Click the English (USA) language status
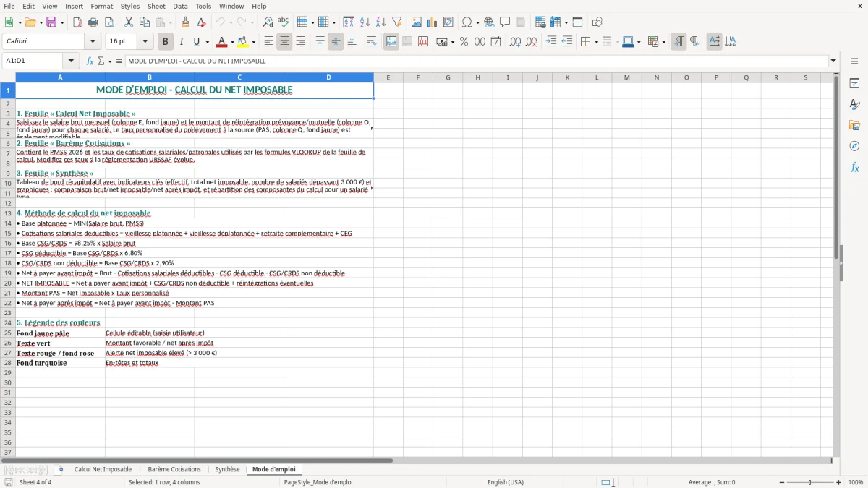Image resolution: width=868 pixels, height=488 pixels. click(506, 482)
